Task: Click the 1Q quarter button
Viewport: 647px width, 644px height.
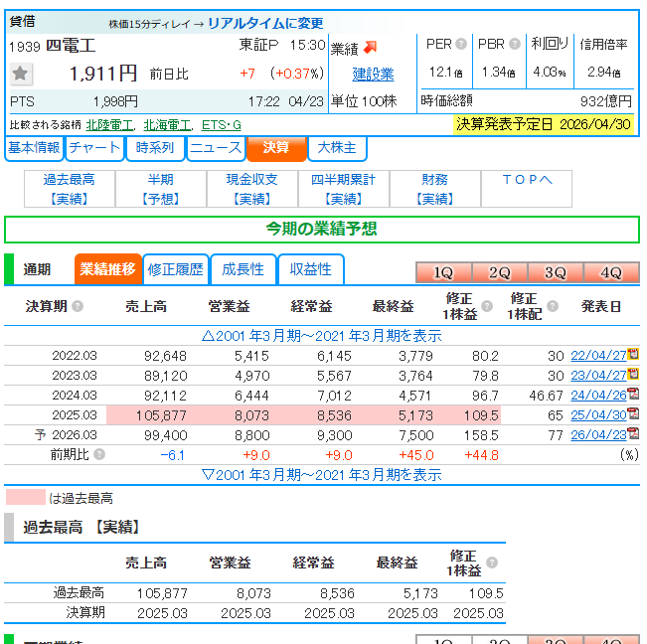Action: pyautogui.click(x=443, y=272)
